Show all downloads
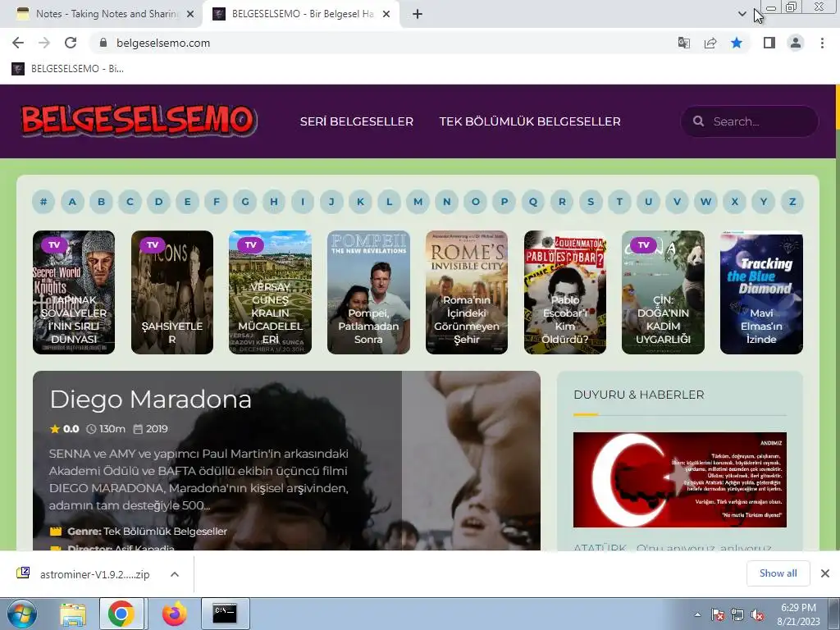Image resolution: width=840 pixels, height=630 pixels. click(x=778, y=573)
